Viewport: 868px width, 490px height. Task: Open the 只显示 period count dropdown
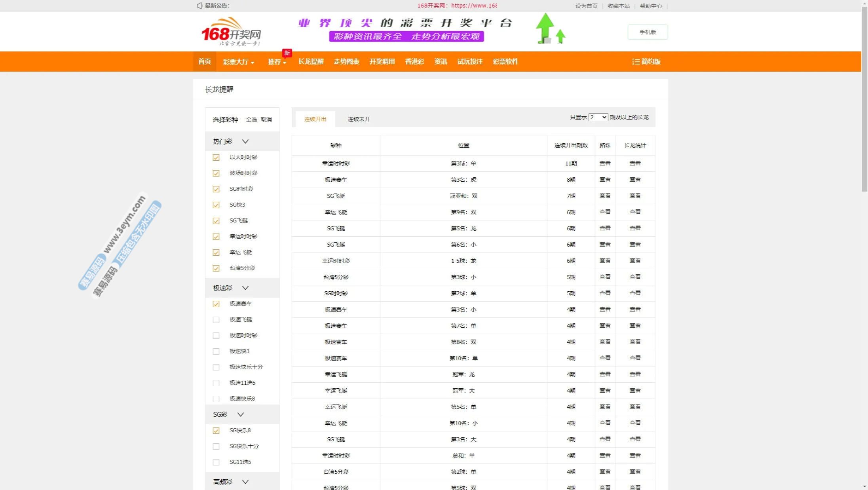(x=598, y=117)
